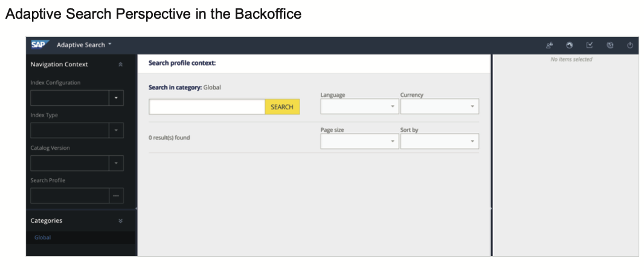
Task: Expand the Categories panel chevron
Action: pos(120,220)
